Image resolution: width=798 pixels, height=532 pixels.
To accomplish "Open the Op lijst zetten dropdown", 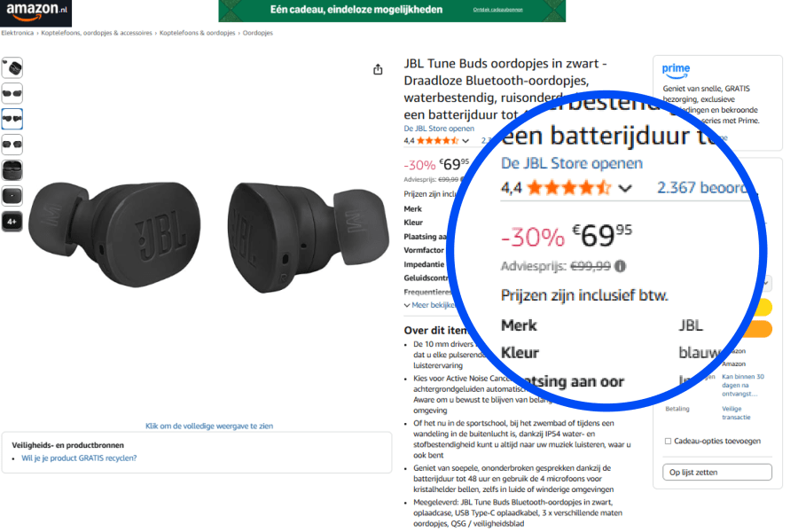I will (717, 472).
